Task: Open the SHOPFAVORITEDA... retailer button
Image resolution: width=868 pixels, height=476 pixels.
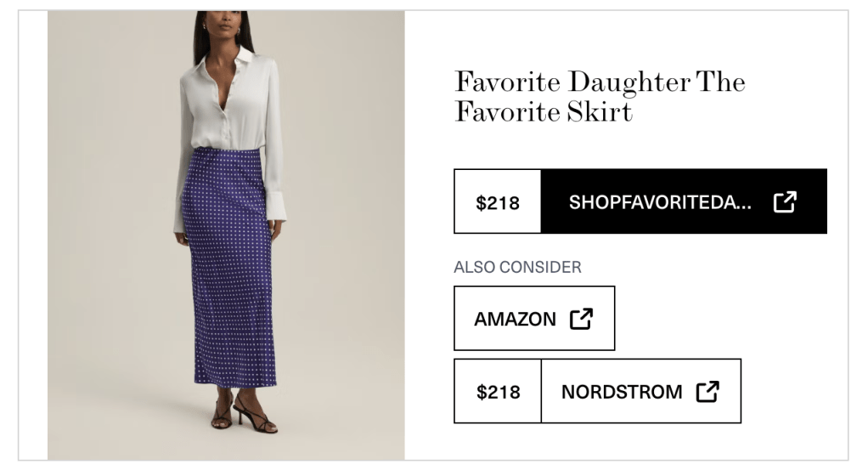Action: pyautogui.click(x=660, y=202)
